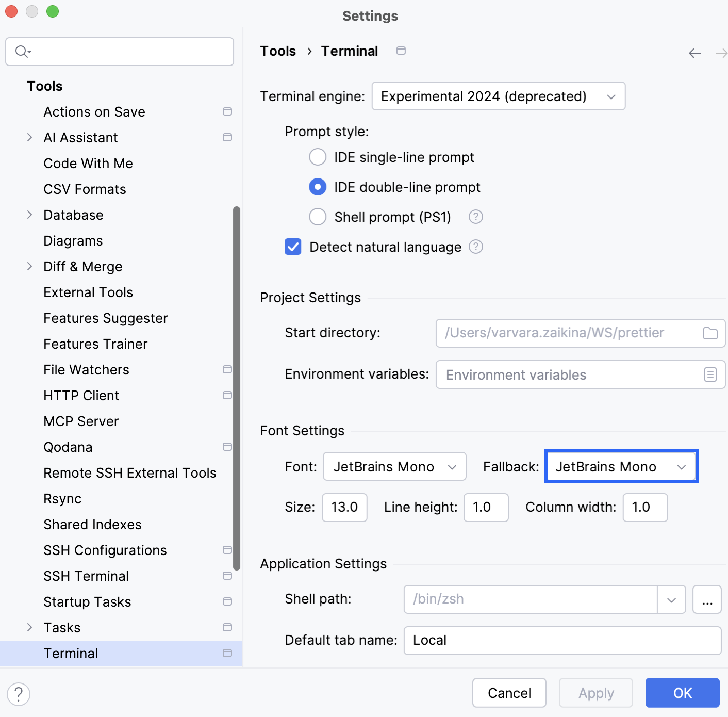728x717 pixels.
Task: Select Shell prompt (PS1) style
Action: [x=318, y=217]
